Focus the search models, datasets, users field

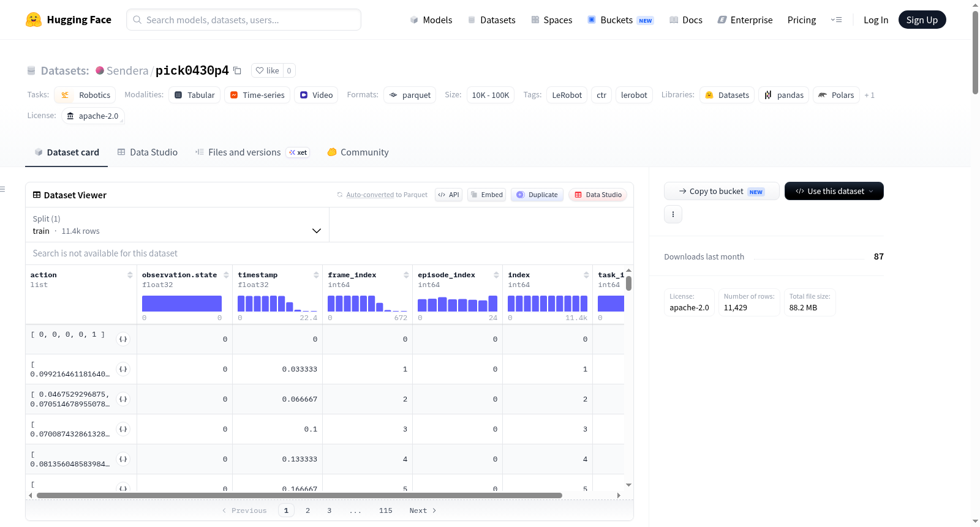pos(244,20)
